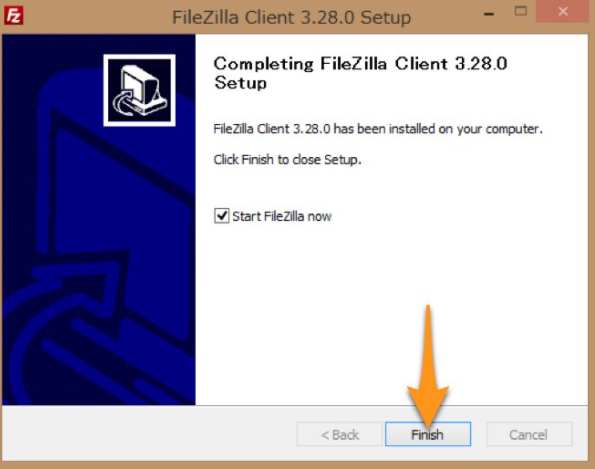Close the setup window with the X button

[x=563, y=11]
